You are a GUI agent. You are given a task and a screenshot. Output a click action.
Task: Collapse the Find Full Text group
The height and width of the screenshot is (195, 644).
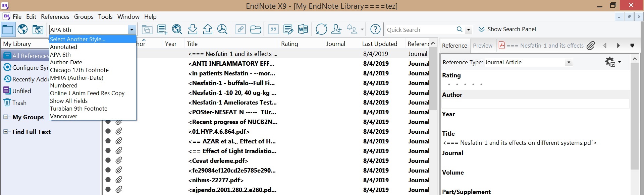tap(6, 132)
